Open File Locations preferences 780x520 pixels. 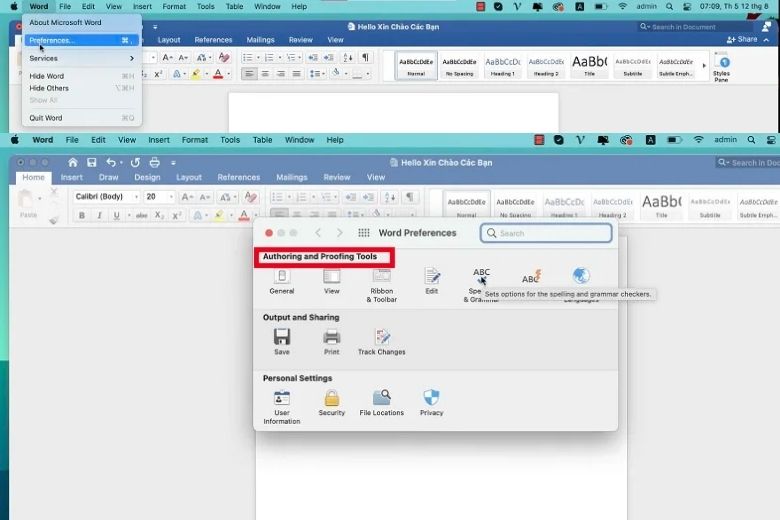coord(382,403)
